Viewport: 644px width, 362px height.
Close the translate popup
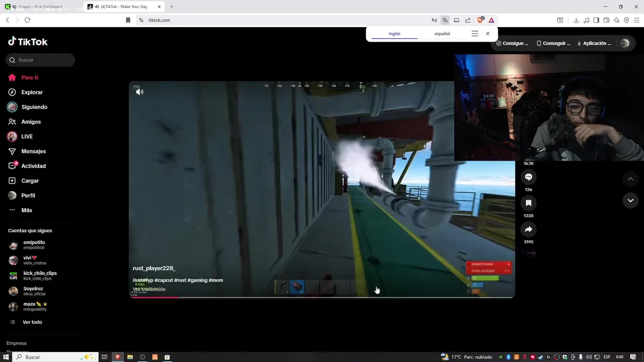point(488,34)
